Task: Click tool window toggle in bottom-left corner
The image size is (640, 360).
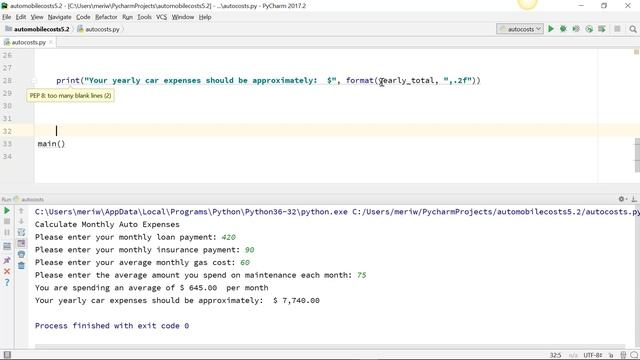Action: click(x=7, y=355)
